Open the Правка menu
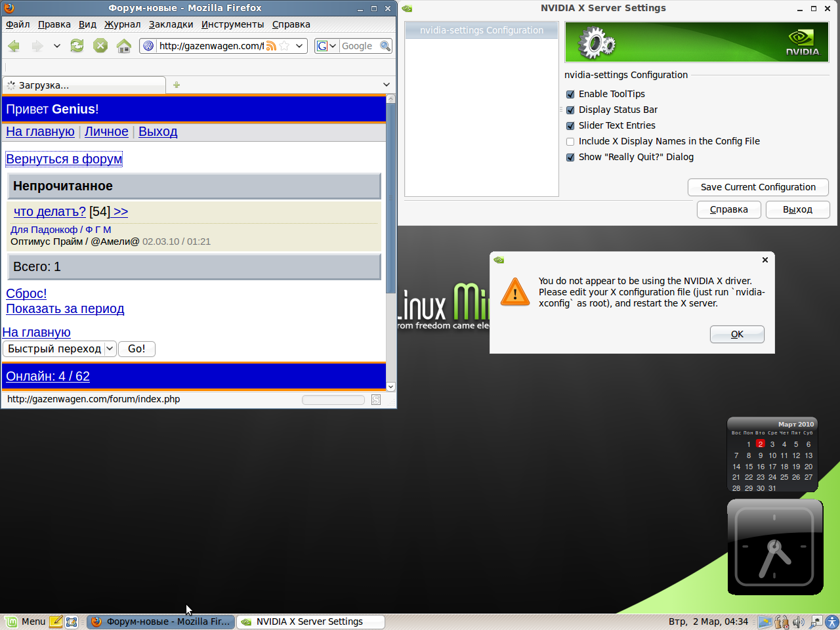Image resolution: width=840 pixels, height=630 pixels. pos(54,24)
